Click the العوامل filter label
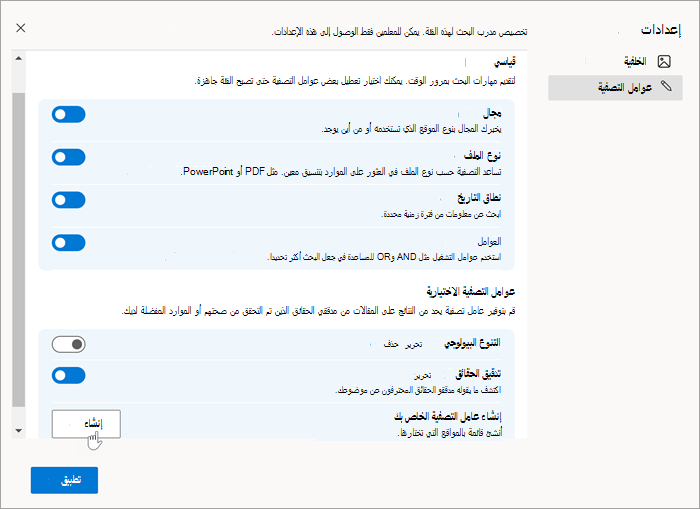The image size is (700, 509). 489,242
